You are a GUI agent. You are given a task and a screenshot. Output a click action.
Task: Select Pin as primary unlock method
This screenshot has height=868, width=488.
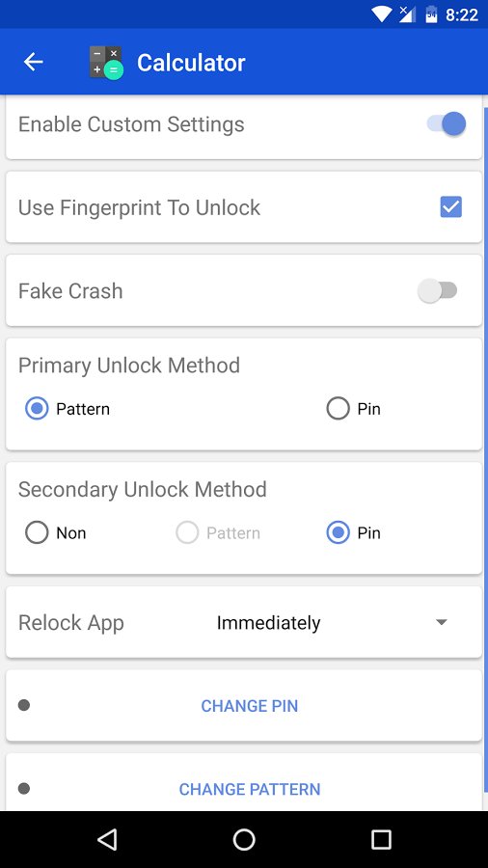354,409
